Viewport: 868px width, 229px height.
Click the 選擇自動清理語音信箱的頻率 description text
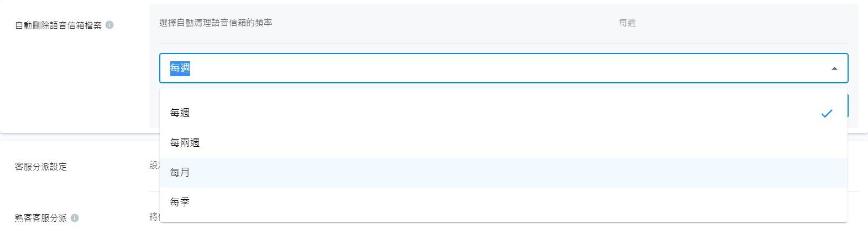216,23
